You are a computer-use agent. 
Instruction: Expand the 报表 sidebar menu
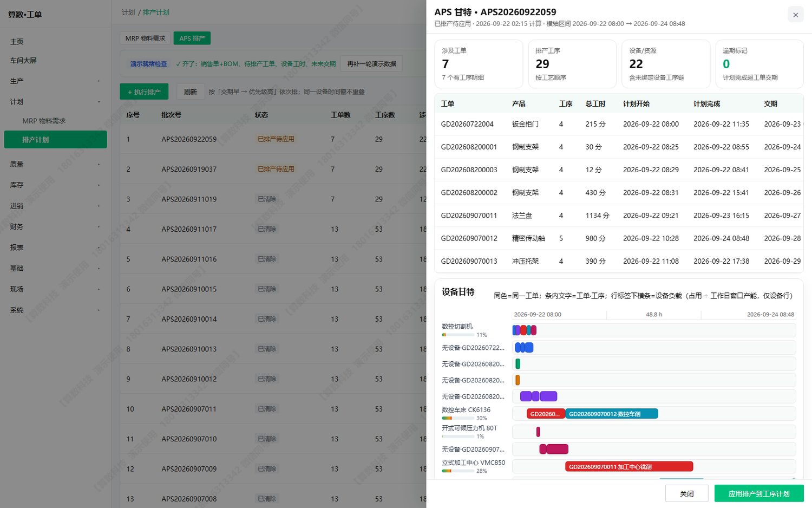tap(55, 248)
